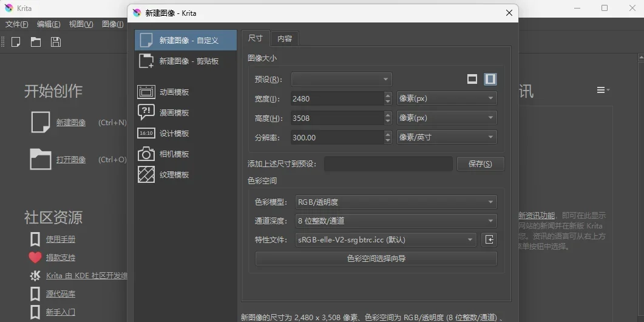This screenshot has width=644, height=322.
Task: Click the 宽度 field showing 2480
Action: [337, 98]
